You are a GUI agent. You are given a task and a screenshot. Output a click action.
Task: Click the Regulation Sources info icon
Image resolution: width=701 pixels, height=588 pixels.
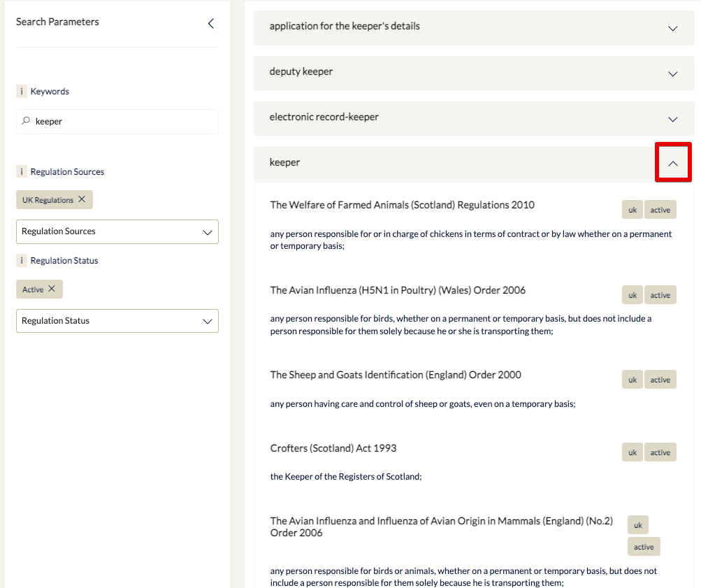click(x=22, y=172)
